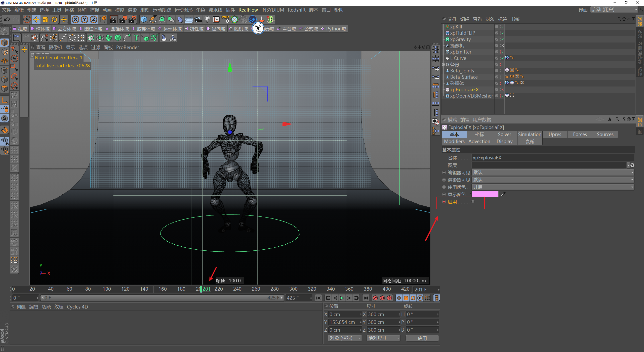Click the 应用 apply button
Viewport: 644px width, 352px height.
tap(422, 338)
